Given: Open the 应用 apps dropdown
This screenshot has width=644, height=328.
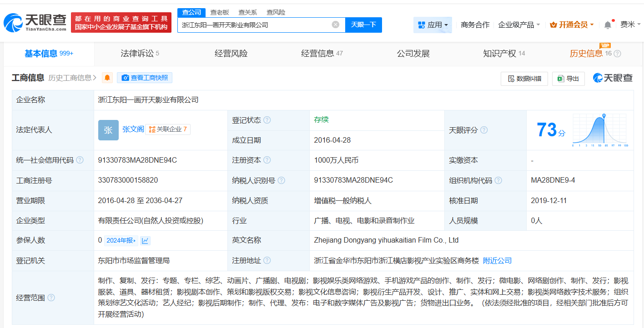Looking at the screenshot, I should click(x=432, y=25).
